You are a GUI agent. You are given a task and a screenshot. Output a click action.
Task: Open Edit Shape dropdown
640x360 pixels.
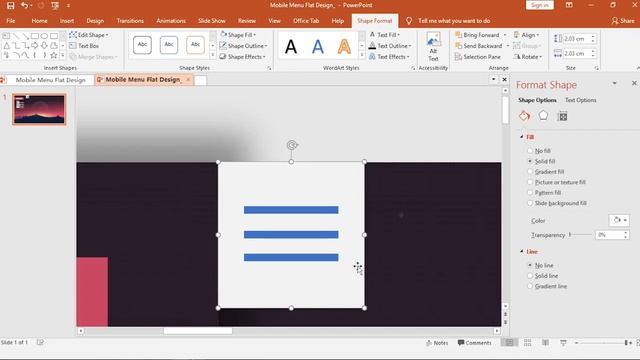tap(89, 35)
